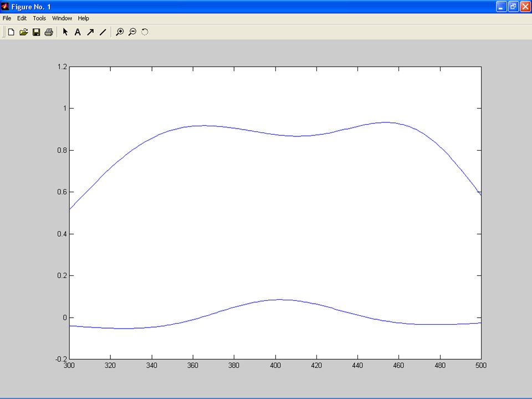Viewport: 532px width, 399px height.
Task: Click the y-axis label 0.8
Action: (62, 150)
